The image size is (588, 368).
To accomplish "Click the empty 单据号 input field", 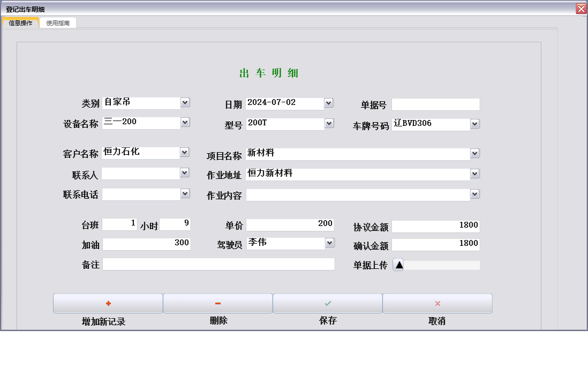I will tap(435, 104).
